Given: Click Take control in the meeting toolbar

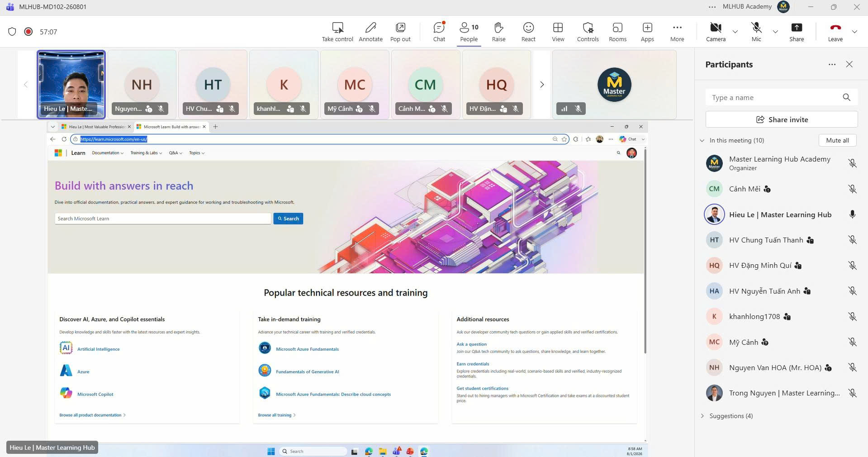Looking at the screenshot, I should pos(337,32).
